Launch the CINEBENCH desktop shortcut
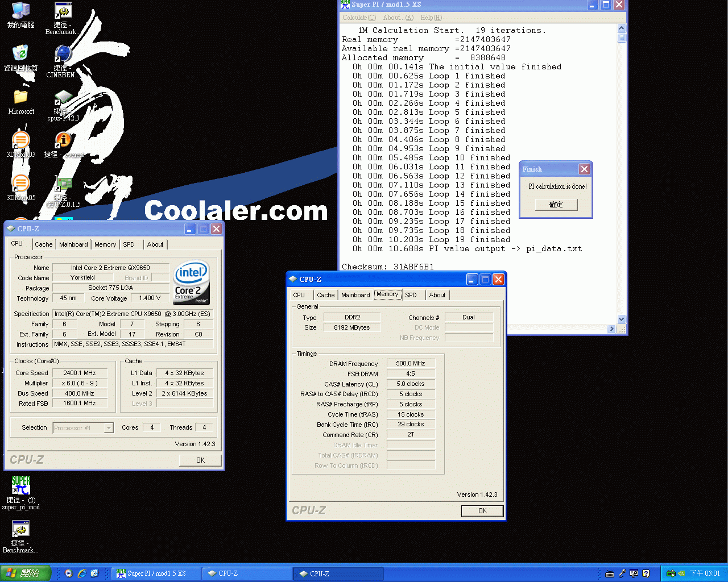Viewport: 728px width, 582px height. 63,61
